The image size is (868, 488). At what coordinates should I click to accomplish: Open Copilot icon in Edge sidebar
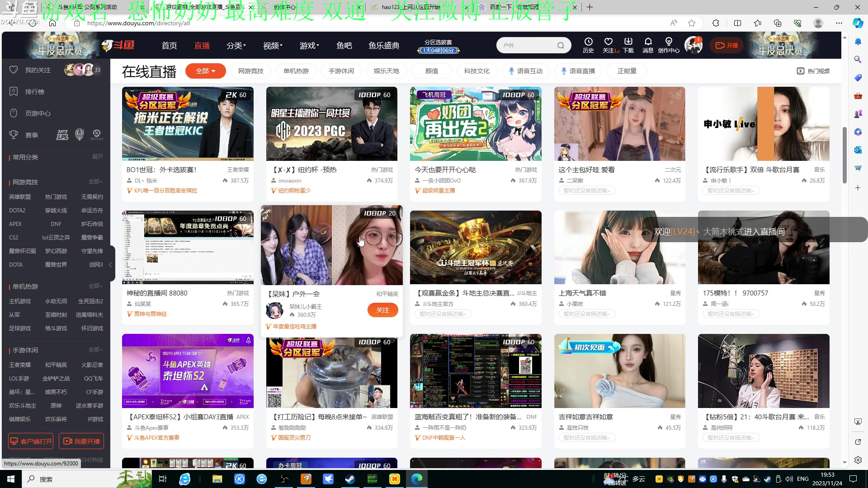(858, 23)
